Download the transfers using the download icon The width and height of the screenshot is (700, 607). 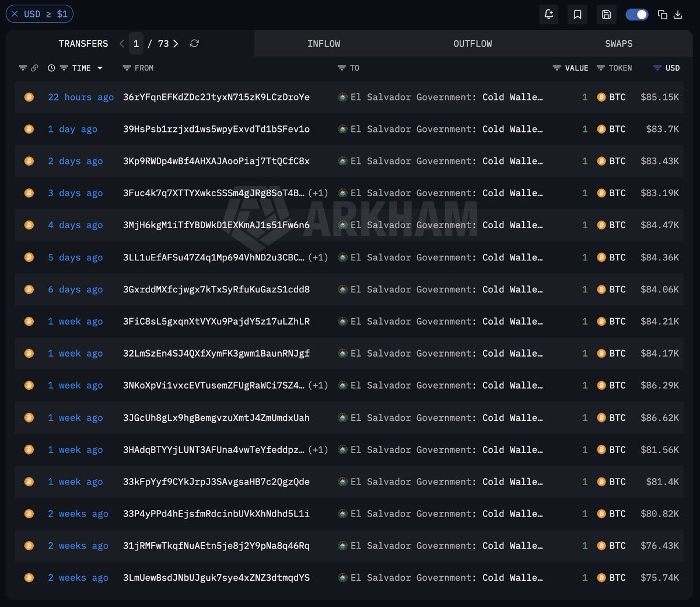[678, 15]
